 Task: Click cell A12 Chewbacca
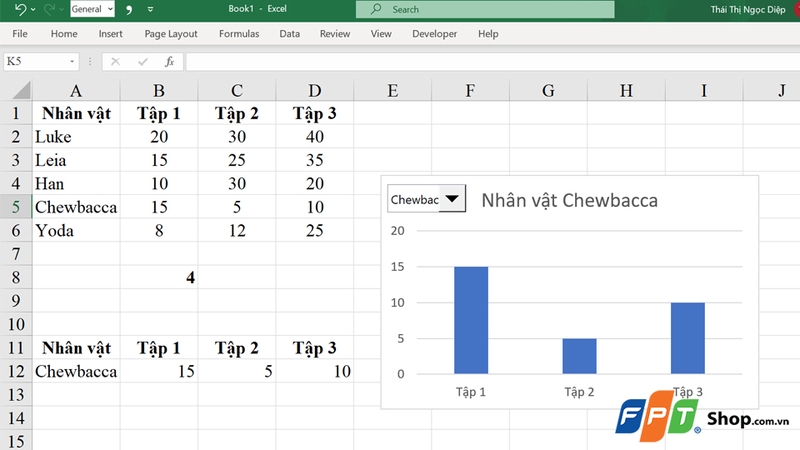coord(77,371)
